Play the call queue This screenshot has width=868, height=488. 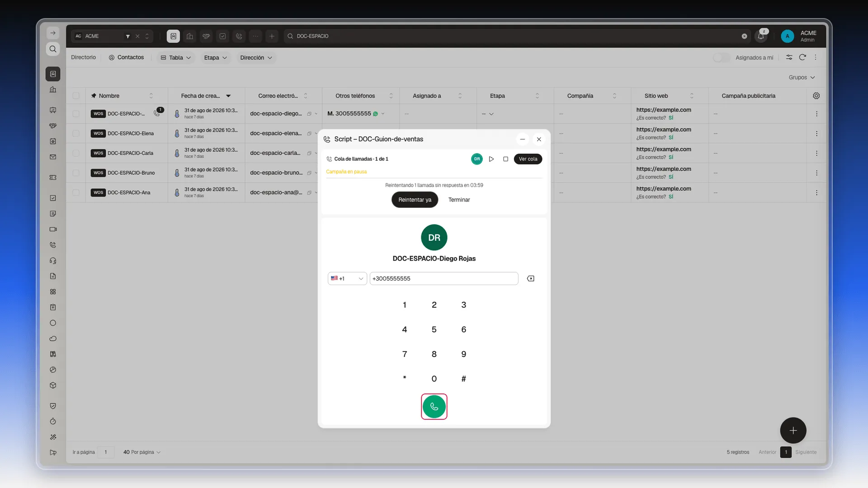[491, 159]
